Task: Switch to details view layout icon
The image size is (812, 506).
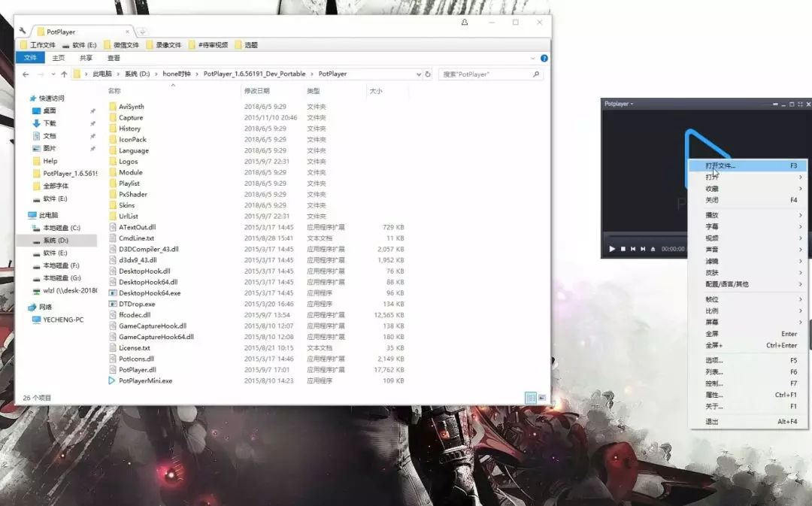Action: coord(531,398)
